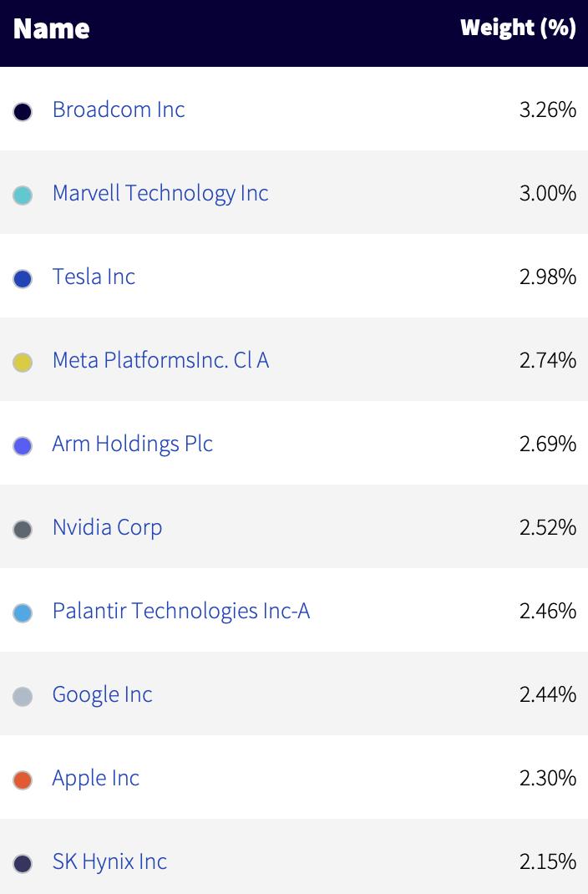The width and height of the screenshot is (588, 894).
Task: Open the Marvell Technology Inc link
Action: (x=160, y=193)
